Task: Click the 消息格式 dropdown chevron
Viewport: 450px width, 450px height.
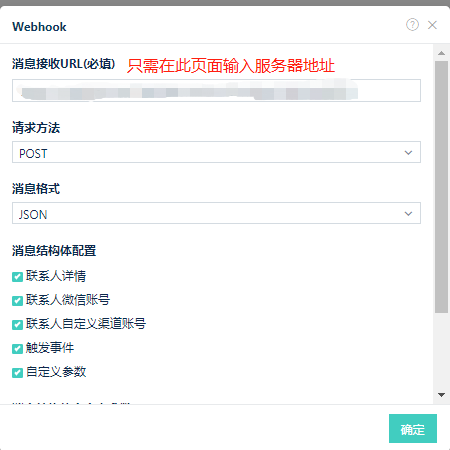Action: click(x=408, y=214)
